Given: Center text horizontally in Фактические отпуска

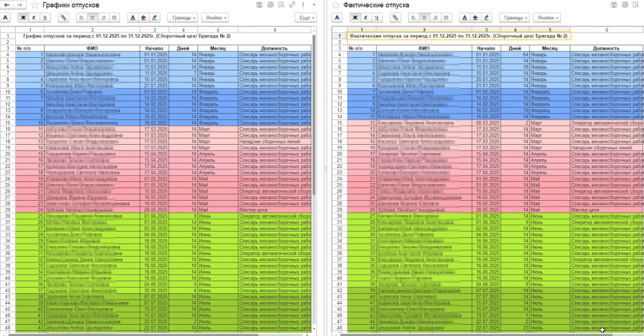Looking at the screenshot, I should (x=425, y=18).
